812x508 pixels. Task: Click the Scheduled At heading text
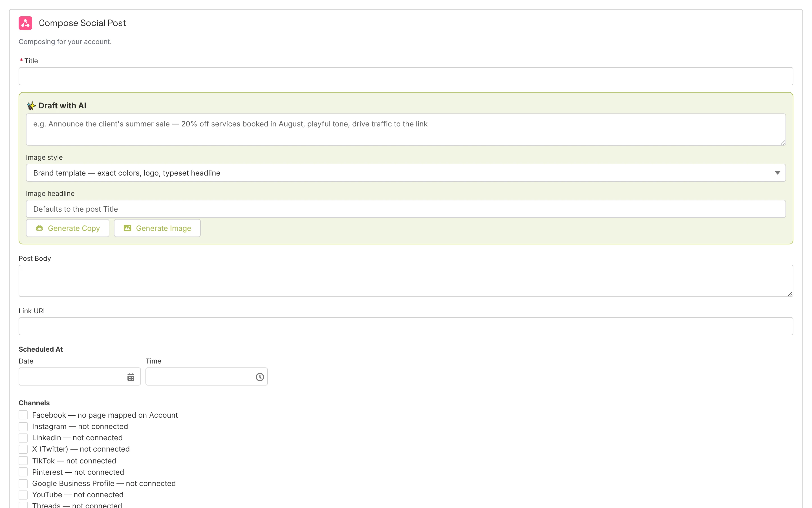point(41,349)
